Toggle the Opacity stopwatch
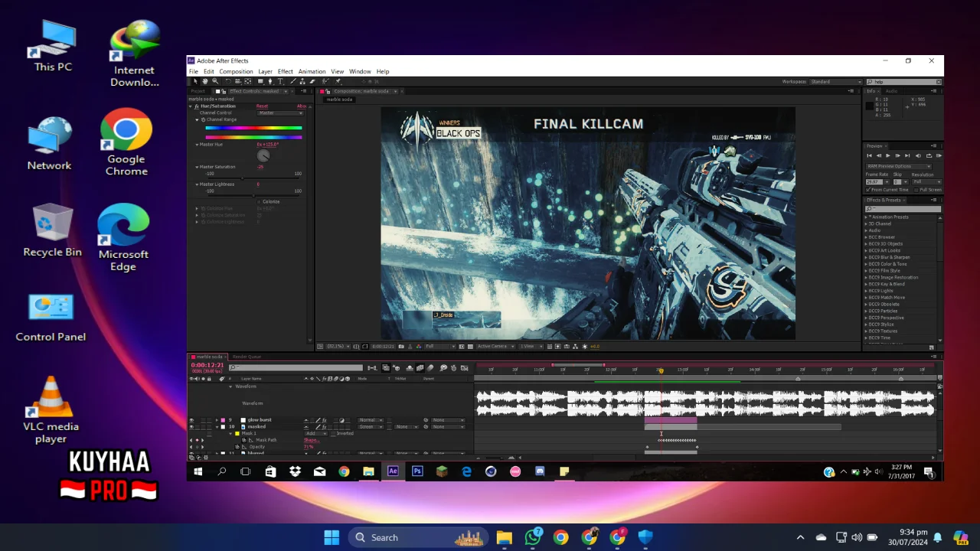The image size is (980, 551). 237,447
